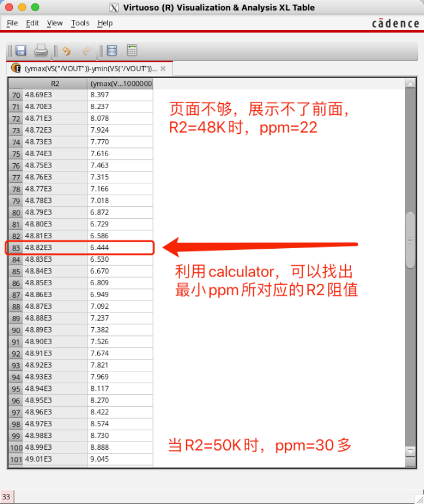424x504 pixels.
Task: Click cell 48.90E3
Action: (55, 341)
